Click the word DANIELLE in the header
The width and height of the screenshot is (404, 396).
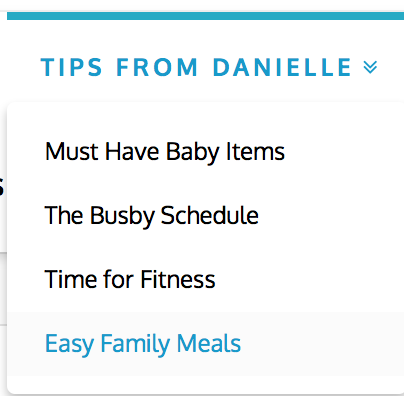coord(282,67)
